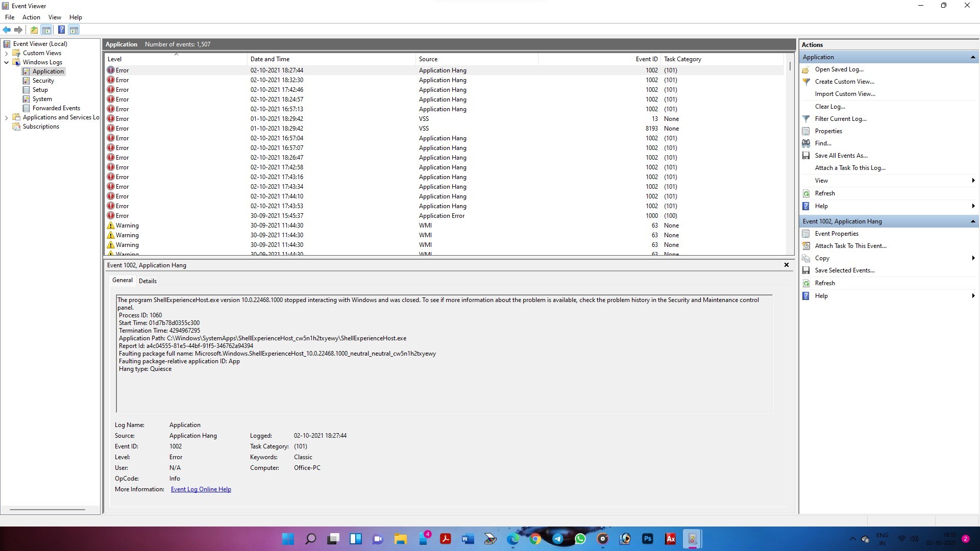Viewport: 980px width, 551px height.
Task: Expand the Windows Logs tree node
Action: tap(6, 62)
